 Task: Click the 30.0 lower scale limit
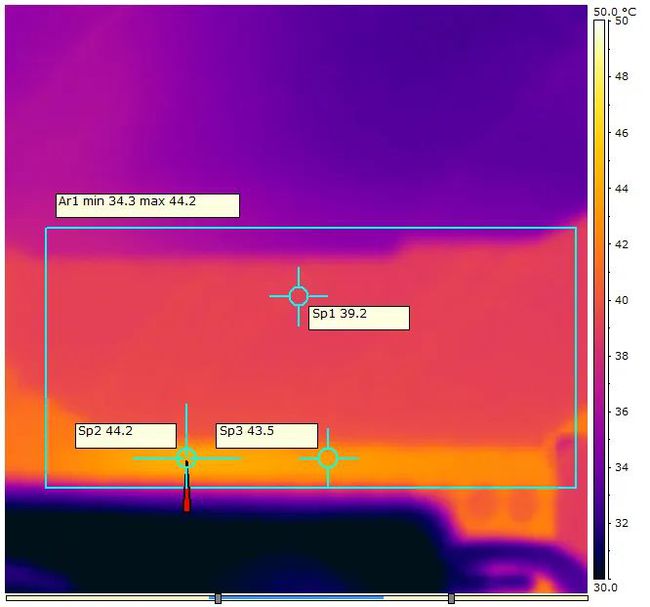605,588
